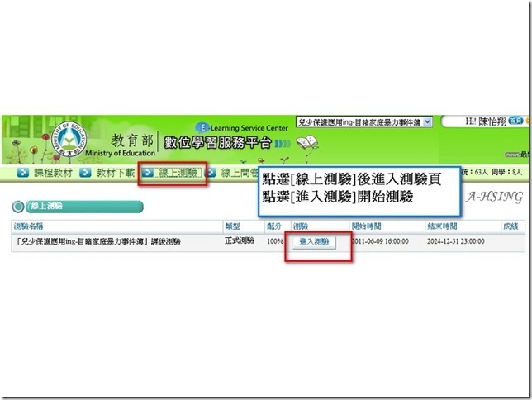
Task: Click the end time 2024-12-31 23:00:00
Action: (x=456, y=241)
